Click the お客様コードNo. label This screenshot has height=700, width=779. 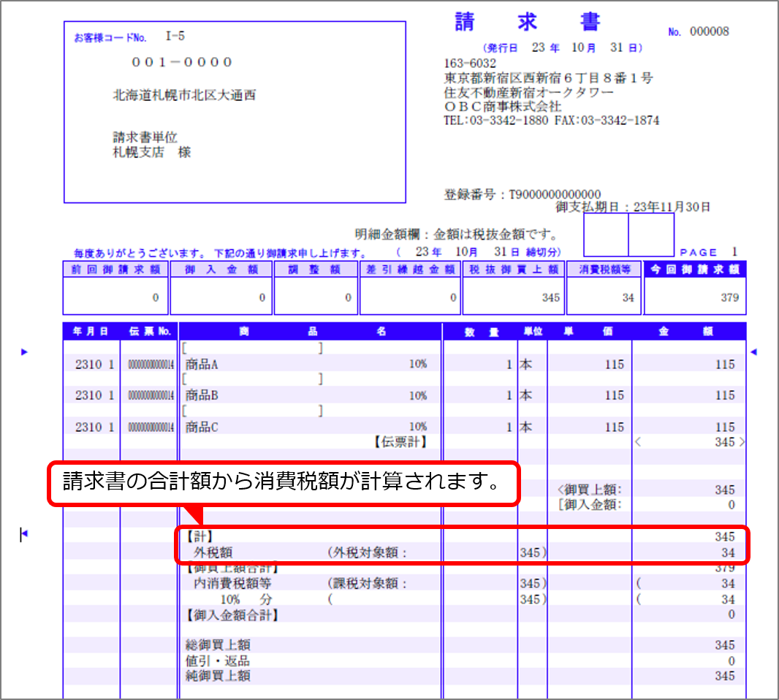coord(110,38)
